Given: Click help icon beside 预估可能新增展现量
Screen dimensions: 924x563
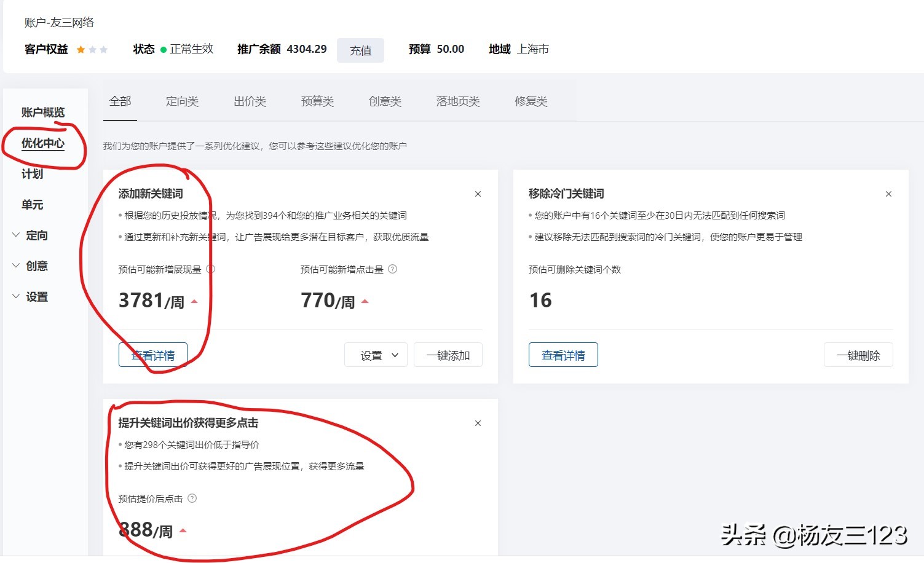Looking at the screenshot, I should coord(210,269).
